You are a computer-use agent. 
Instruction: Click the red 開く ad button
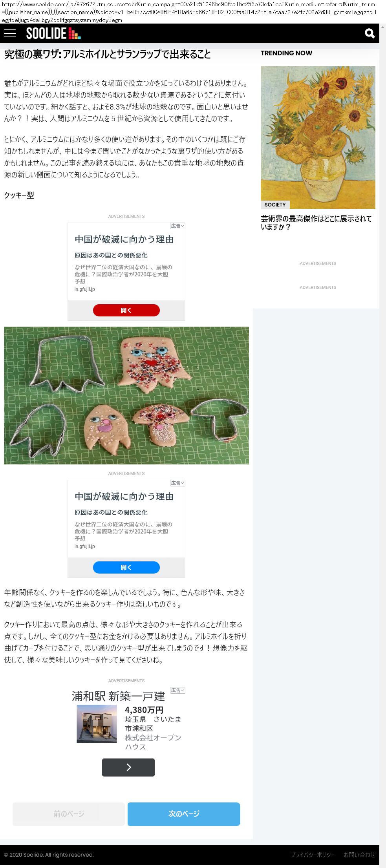click(x=126, y=310)
